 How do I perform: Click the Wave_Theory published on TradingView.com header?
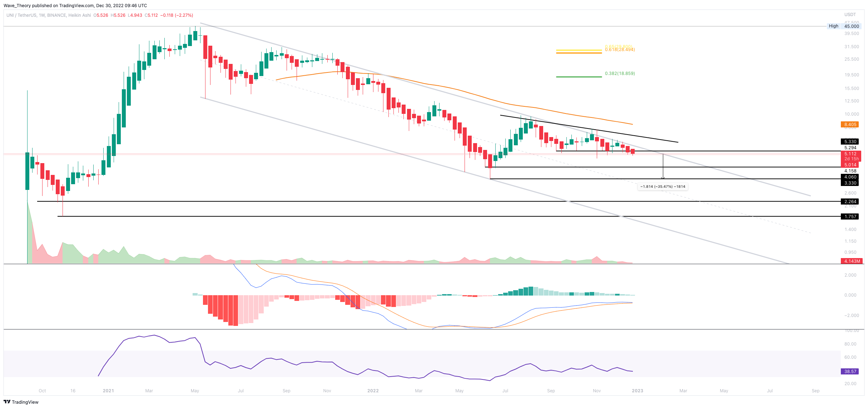(x=75, y=5)
